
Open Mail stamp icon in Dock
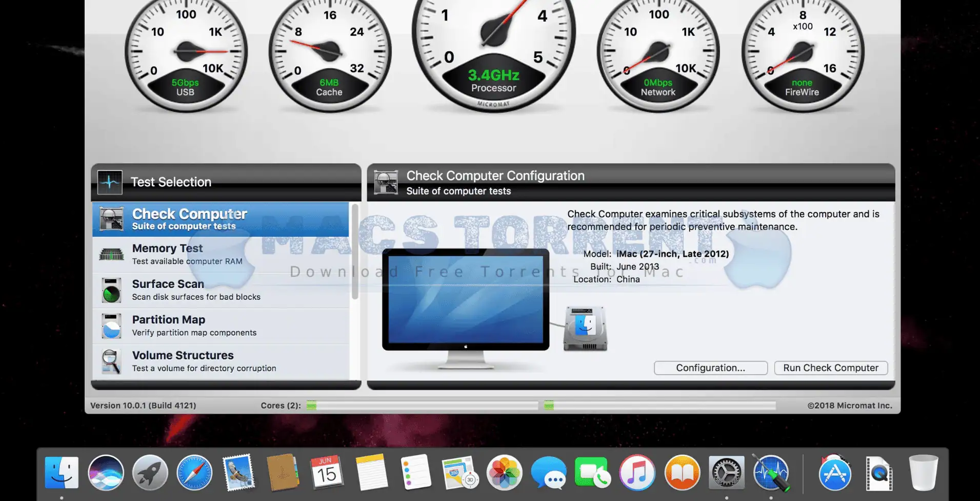238,472
